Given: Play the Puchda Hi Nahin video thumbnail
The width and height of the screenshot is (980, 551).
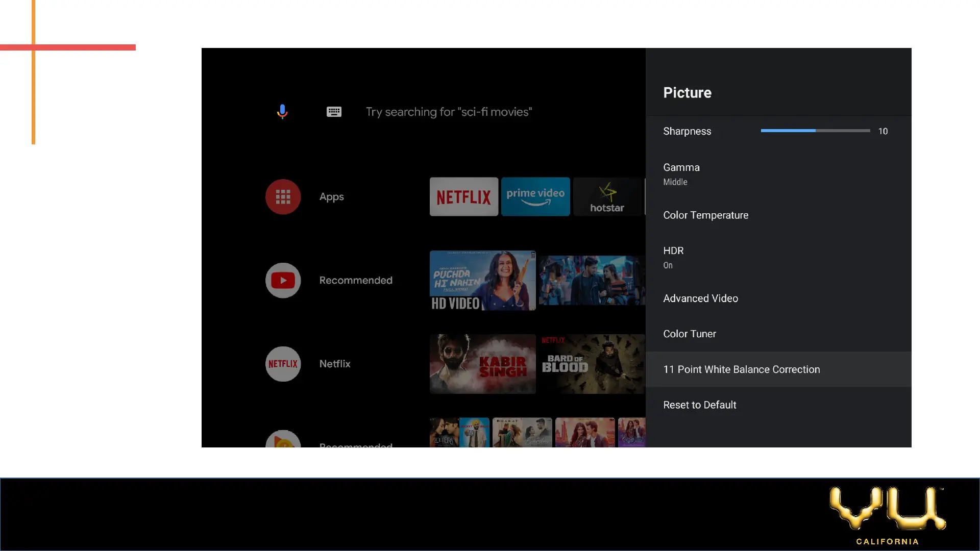Looking at the screenshot, I should [x=482, y=280].
